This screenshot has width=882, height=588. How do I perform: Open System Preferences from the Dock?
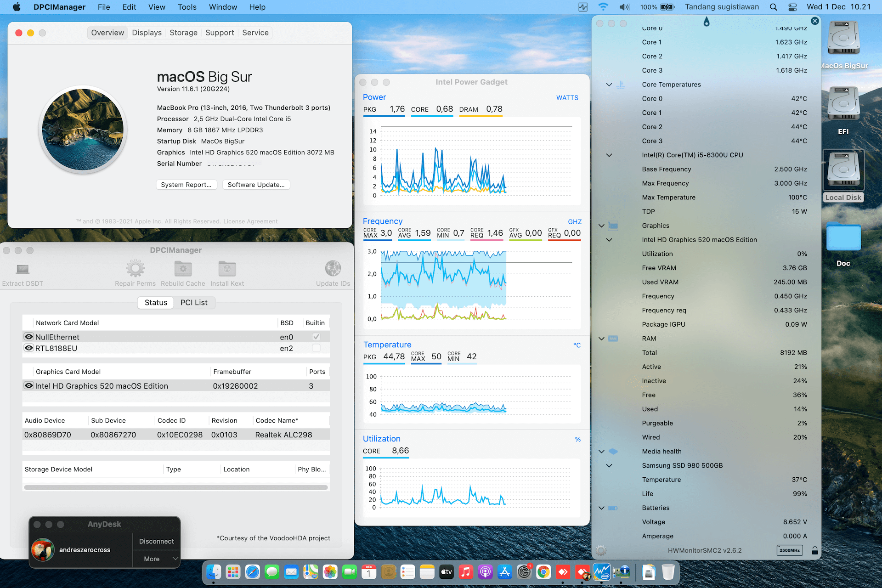524,572
